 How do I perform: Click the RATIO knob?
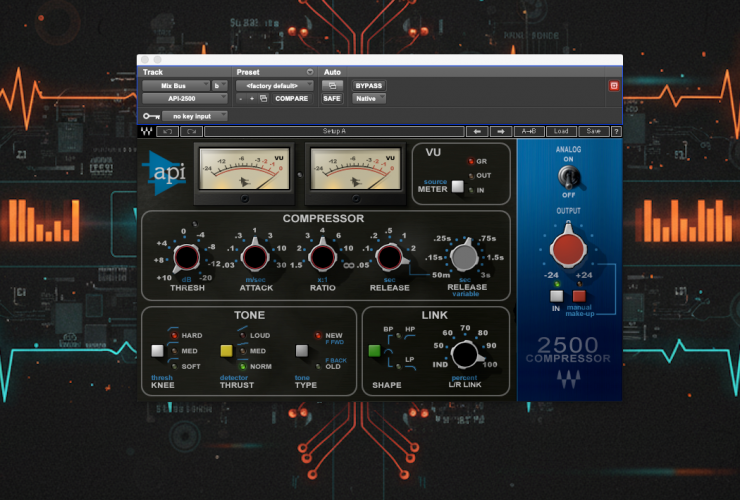[322, 257]
